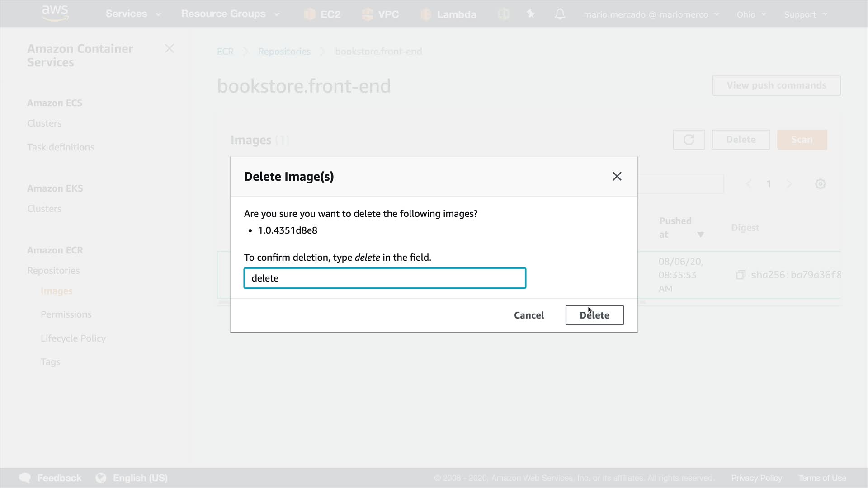Open Lifecycle Policy in the sidebar
Image resolution: width=868 pixels, height=488 pixels.
coord(73,338)
